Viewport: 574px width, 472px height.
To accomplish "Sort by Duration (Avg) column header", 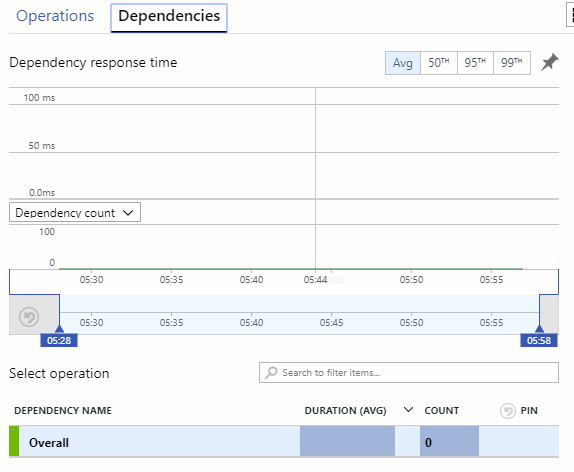I will [345, 411].
